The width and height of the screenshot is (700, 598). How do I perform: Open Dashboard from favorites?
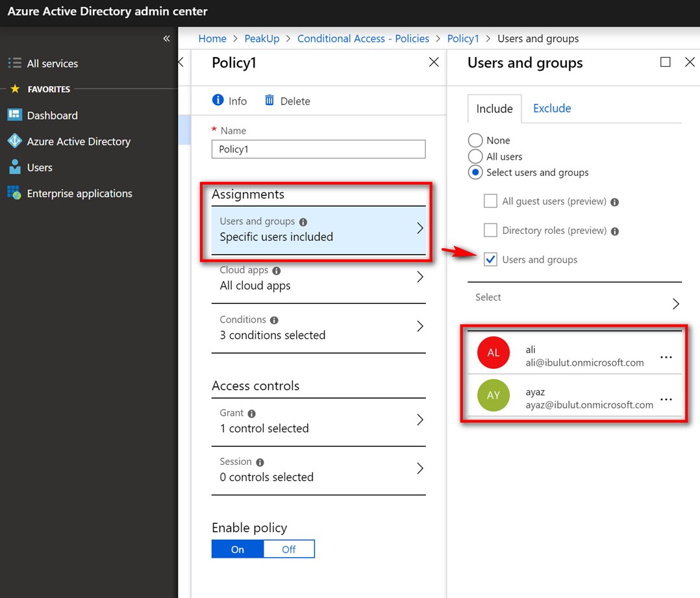click(52, 116)
